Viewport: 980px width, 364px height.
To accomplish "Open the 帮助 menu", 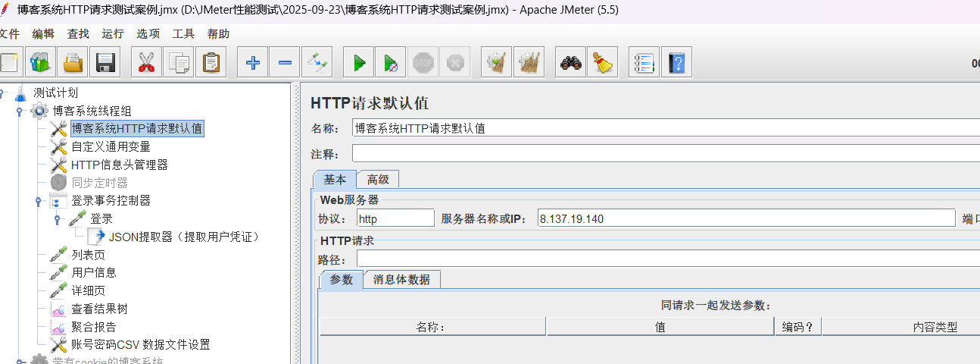I will coord(218,33).
